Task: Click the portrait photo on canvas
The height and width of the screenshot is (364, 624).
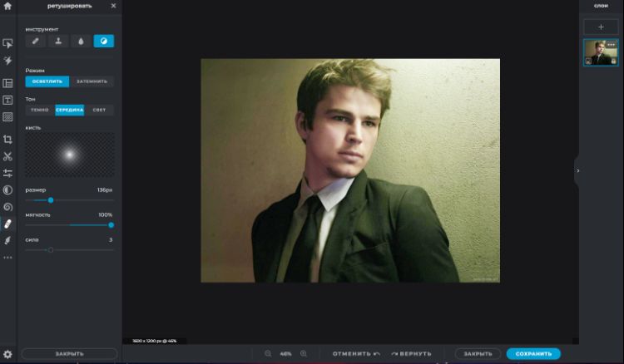Action: point(350,171)
